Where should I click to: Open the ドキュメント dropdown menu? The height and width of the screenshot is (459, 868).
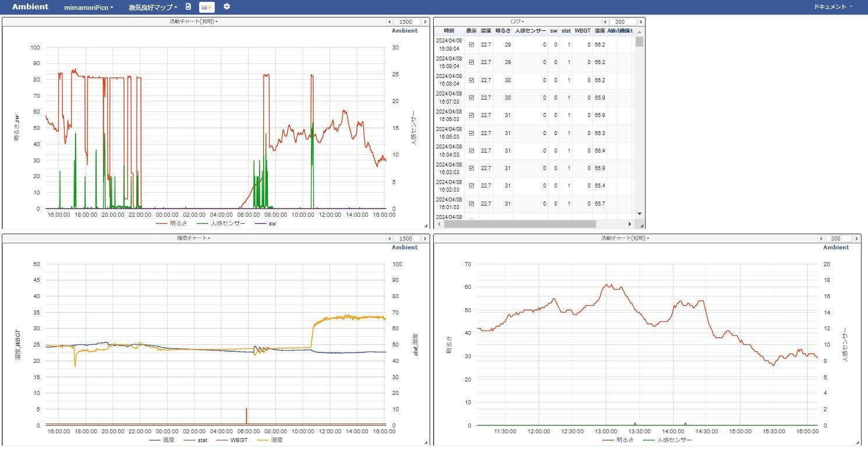tap(832, 7)
